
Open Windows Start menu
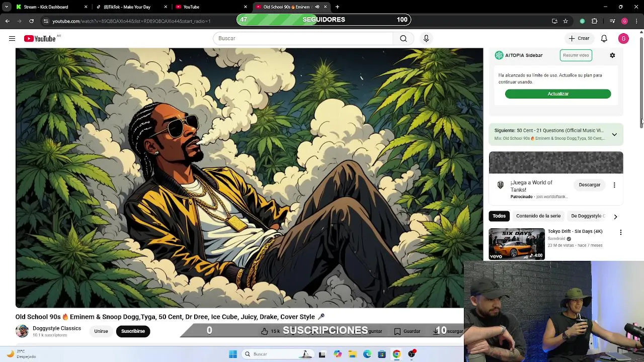coord(233,354)
